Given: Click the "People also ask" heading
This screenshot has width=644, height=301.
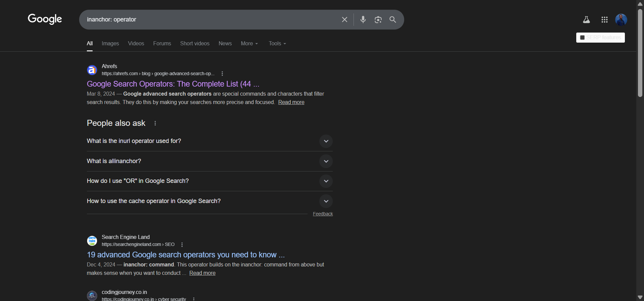Looking at the screenshot, I should pyautogui.click(x=116, y=123).
